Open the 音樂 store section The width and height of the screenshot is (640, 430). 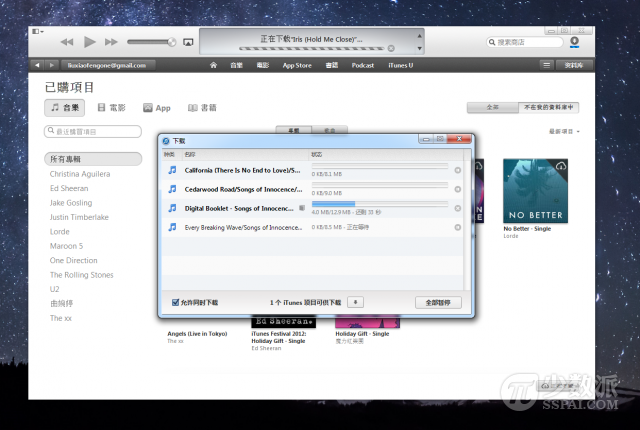click(x=236, y=65)
